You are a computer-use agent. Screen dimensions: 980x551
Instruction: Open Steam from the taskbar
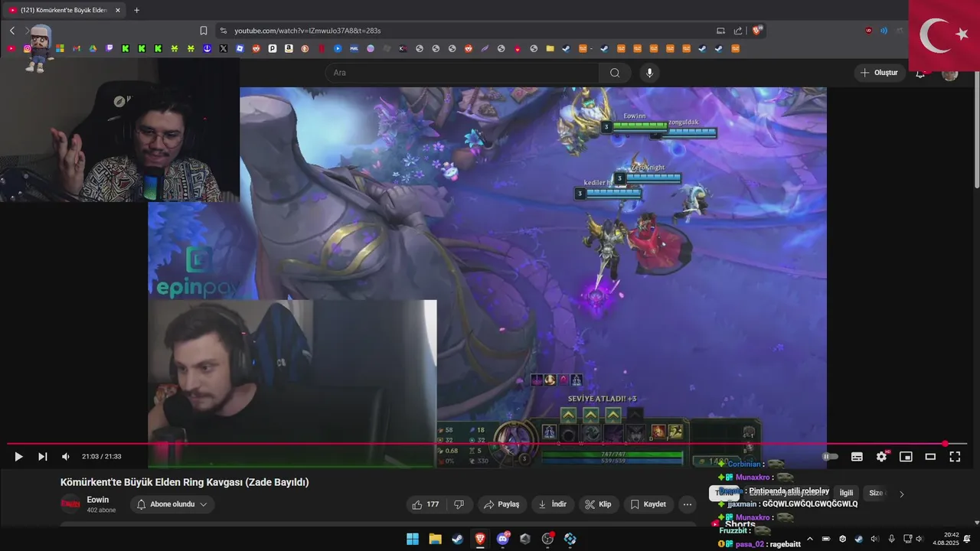coord(457,539)
